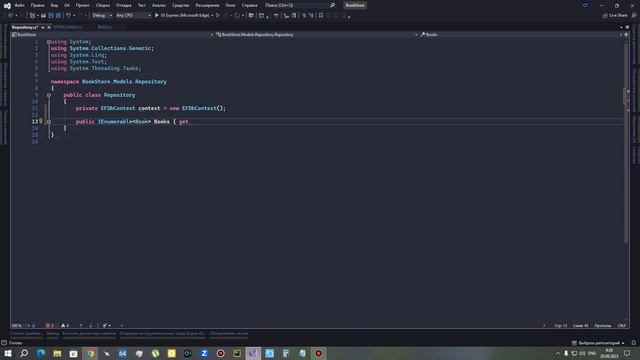
Task: Click the magnifier search icon in title bar
Action: click(332, 5)
